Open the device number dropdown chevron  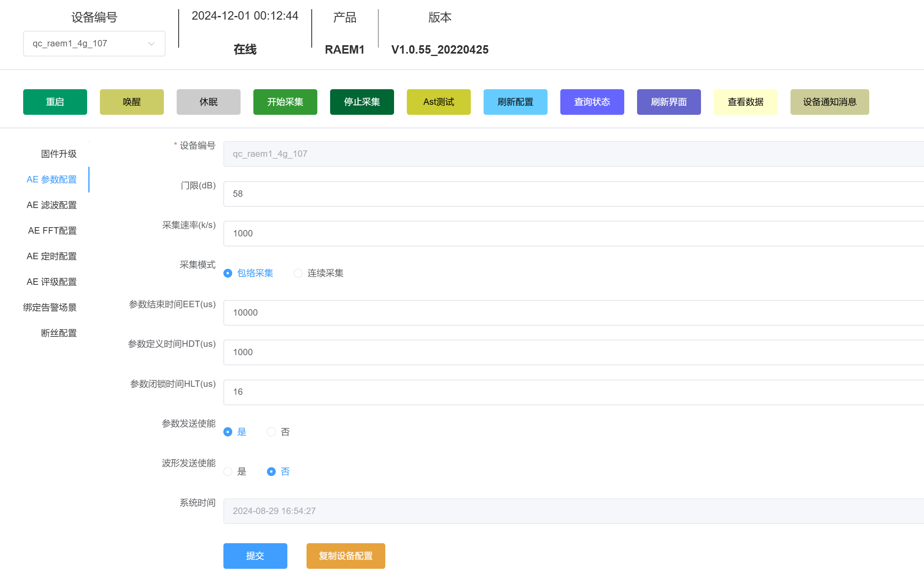(x=151, y=44)
